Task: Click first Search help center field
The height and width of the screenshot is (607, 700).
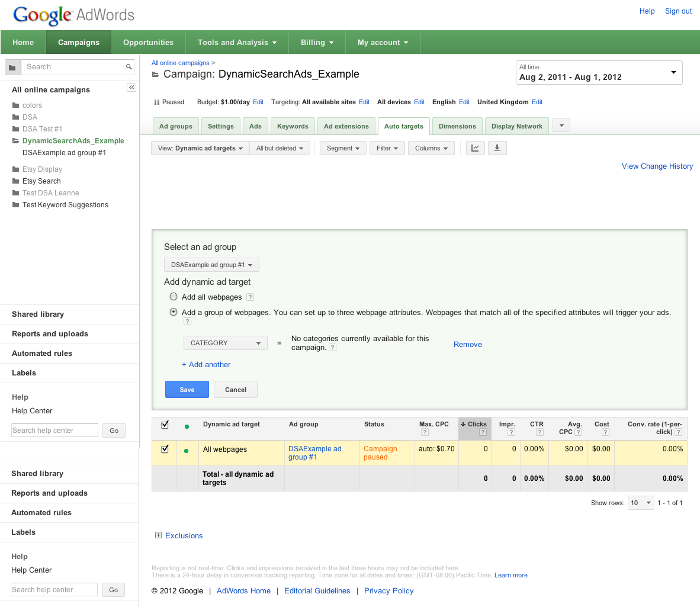Action: (x=54, y=431)
